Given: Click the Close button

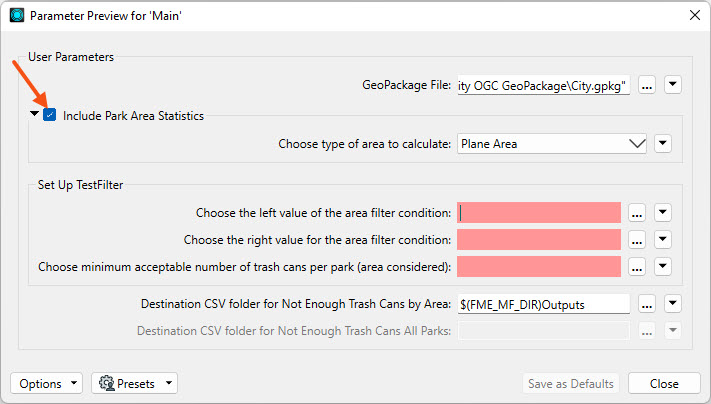Looking at the screenshot, I should tap(664, 384).
